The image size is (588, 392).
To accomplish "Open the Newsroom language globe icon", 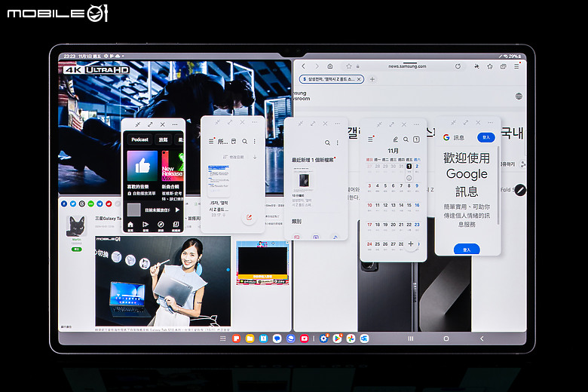I will pos(519,96).
